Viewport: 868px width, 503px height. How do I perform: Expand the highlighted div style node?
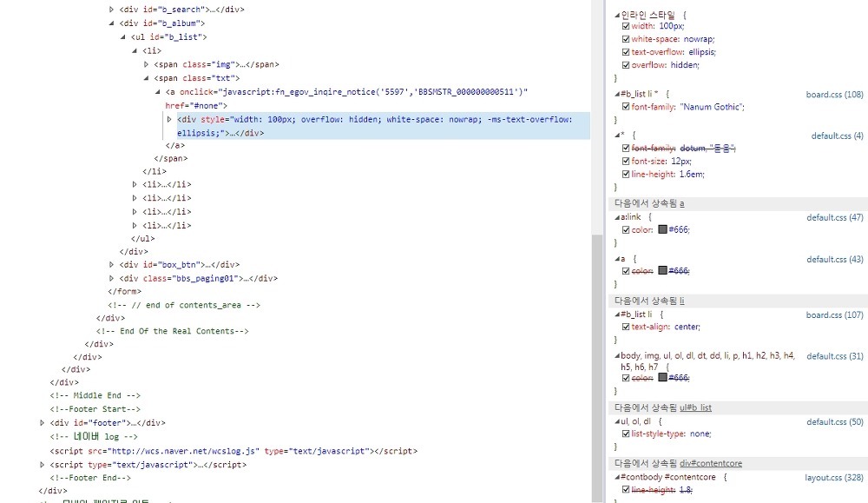coord(169,119)
